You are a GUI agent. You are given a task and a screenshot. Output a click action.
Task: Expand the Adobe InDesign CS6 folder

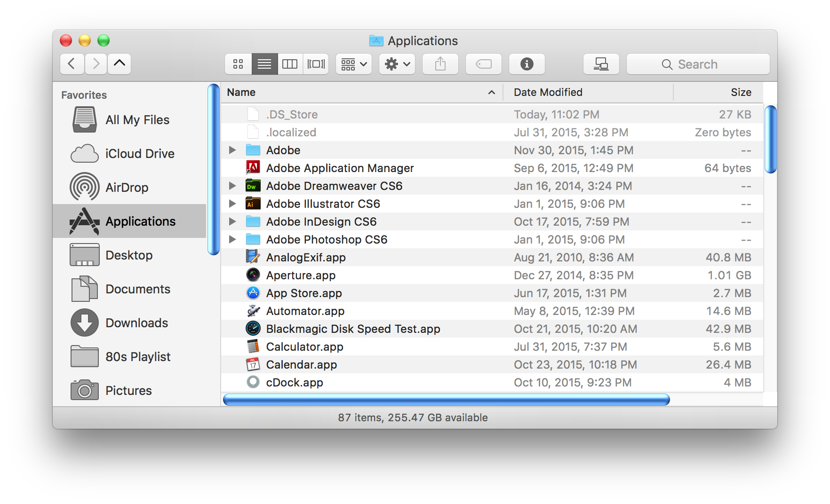[232, 221]
